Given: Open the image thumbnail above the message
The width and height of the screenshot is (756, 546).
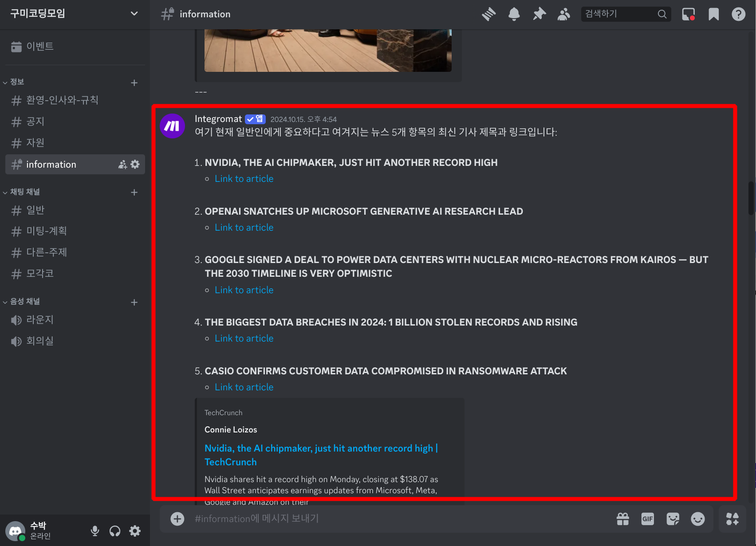Looking at the screenshot, I should (328, 51).
